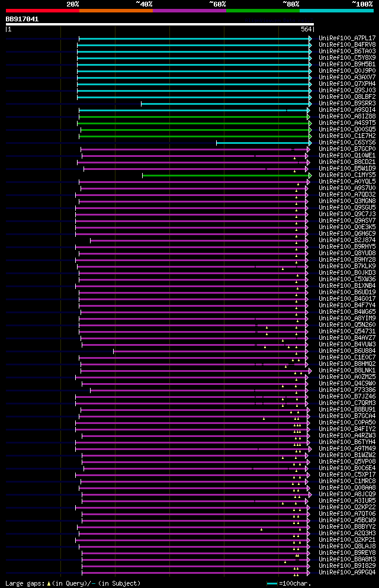Select the UniRef100_Q3MGN8 label
This screenshot has width=379, height=588.
(347, 201)
